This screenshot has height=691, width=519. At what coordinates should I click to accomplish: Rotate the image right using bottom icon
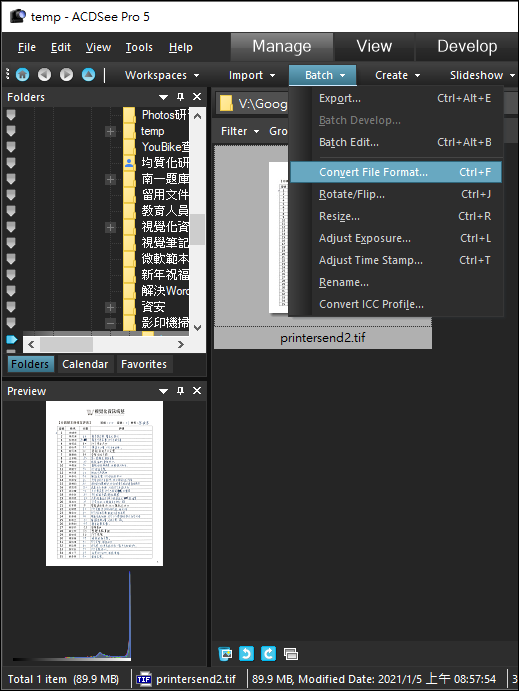tap(268, 654)
